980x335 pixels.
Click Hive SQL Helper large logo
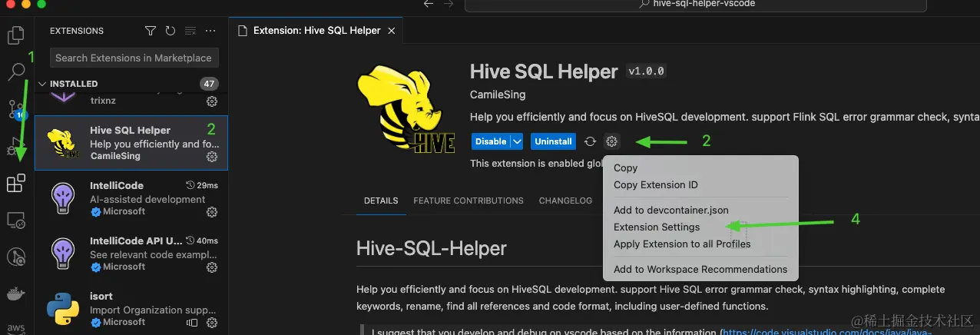(x=406, y=110)
